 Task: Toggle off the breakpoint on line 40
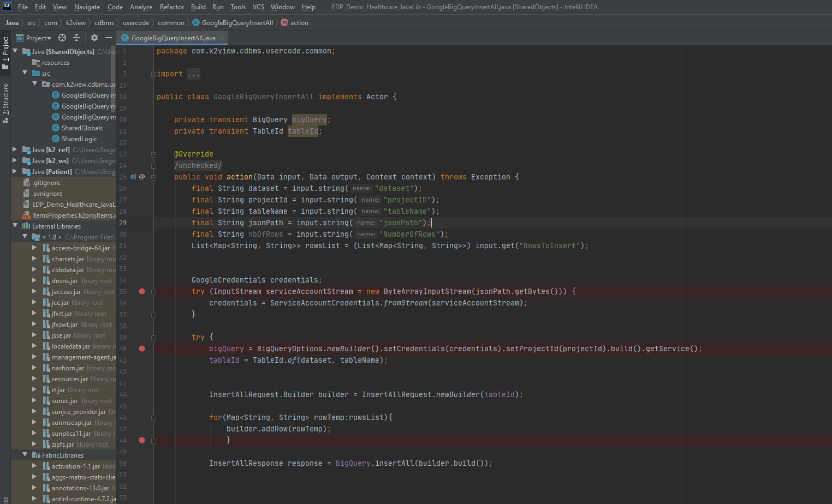click(x=142, y=349)
